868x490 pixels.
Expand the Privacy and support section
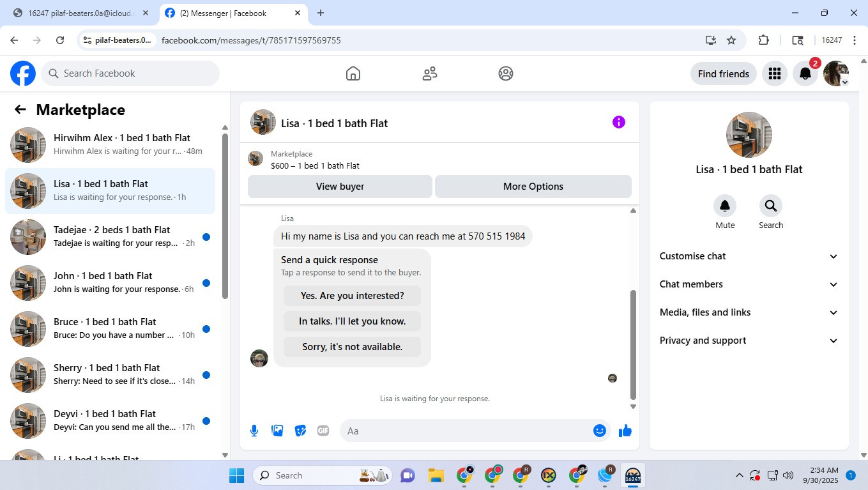pyautogui.click(x=749, y=341)
